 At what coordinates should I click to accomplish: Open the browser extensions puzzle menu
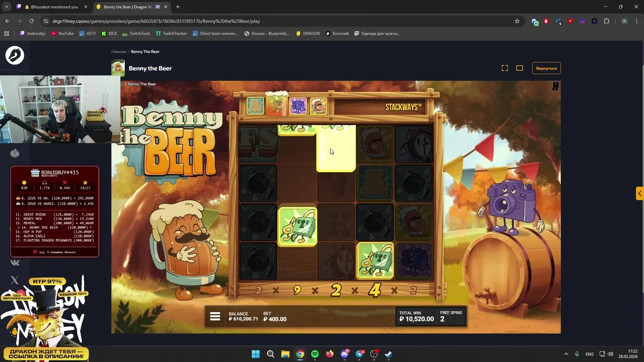pyautogui.click(x=606, y=21)
